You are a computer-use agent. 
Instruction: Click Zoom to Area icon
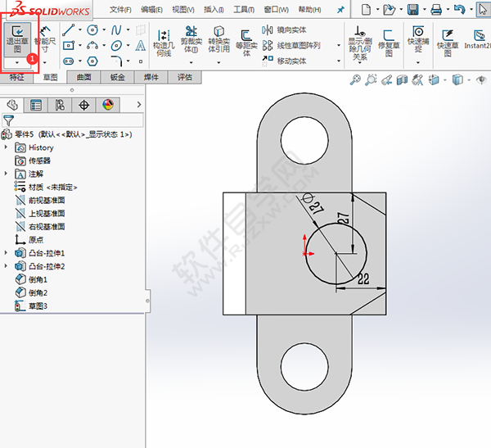[x=371, y=80]
